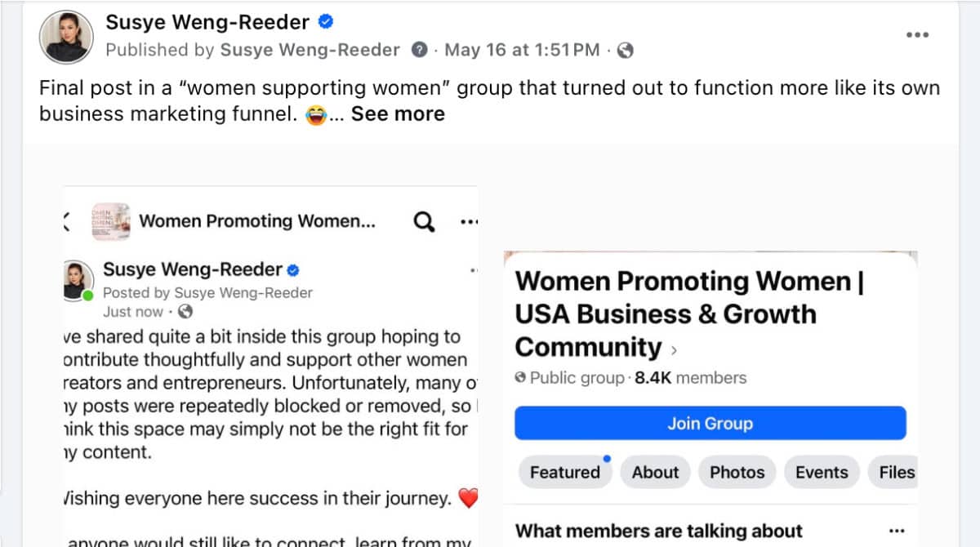The height and width of the screenshot is (547, 980).
Task: Click the Women Promoting Women group thumbnail
Action: (110, 221)
